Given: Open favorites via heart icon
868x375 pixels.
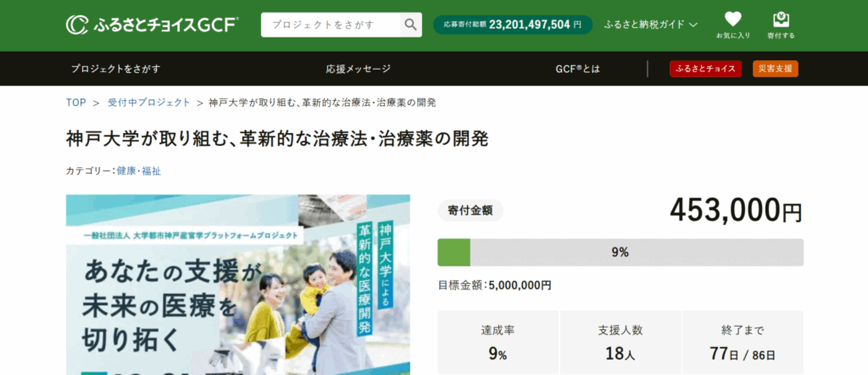Looking at the screenshot, I should pyautogui.click(x=732, y=25).
